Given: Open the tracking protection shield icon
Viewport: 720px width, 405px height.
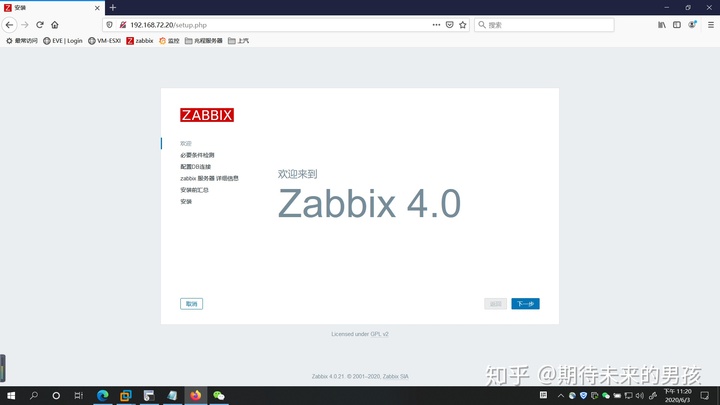Looking at the screenshot, I should point(109,25).
